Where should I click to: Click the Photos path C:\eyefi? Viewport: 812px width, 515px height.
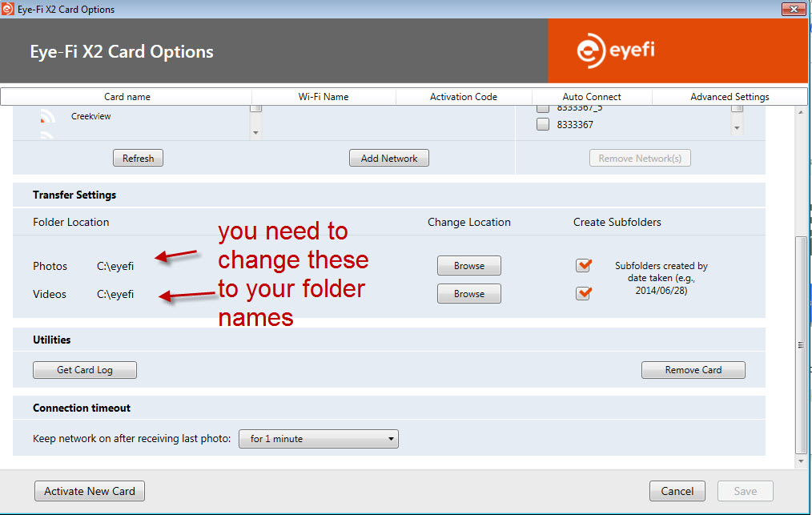115,266
